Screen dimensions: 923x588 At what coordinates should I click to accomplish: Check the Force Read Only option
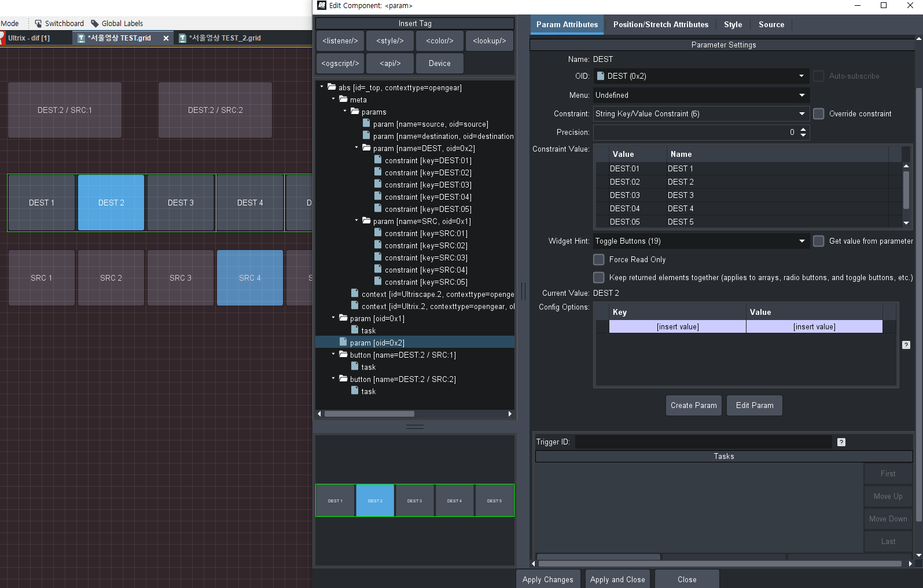pos(599,260)
